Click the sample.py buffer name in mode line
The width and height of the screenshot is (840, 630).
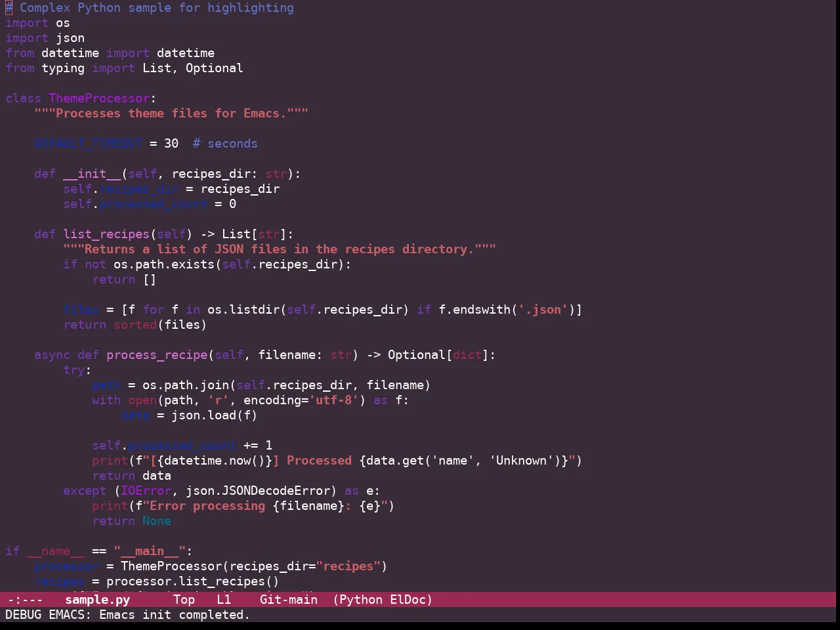click(97, 599)
